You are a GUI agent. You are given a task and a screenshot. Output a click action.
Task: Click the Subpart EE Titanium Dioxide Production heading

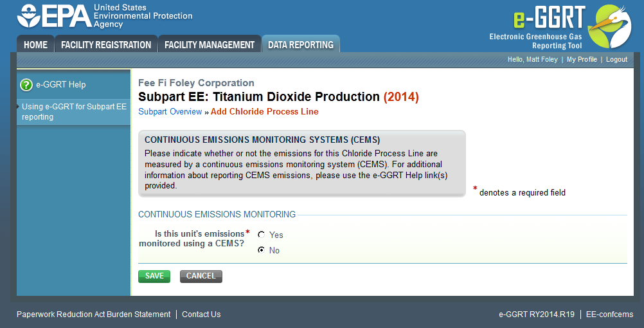(278, 97)
